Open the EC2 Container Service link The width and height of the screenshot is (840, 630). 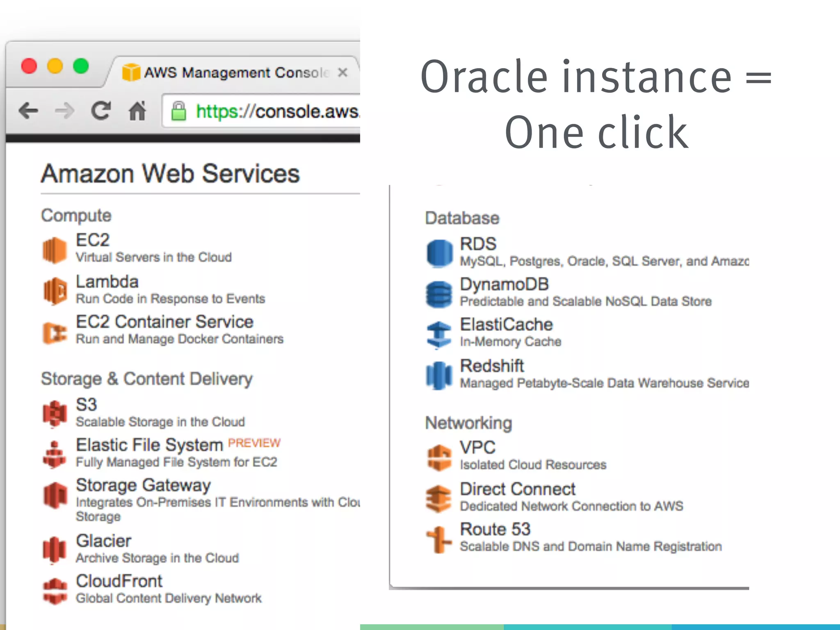[x=165, y=322]
